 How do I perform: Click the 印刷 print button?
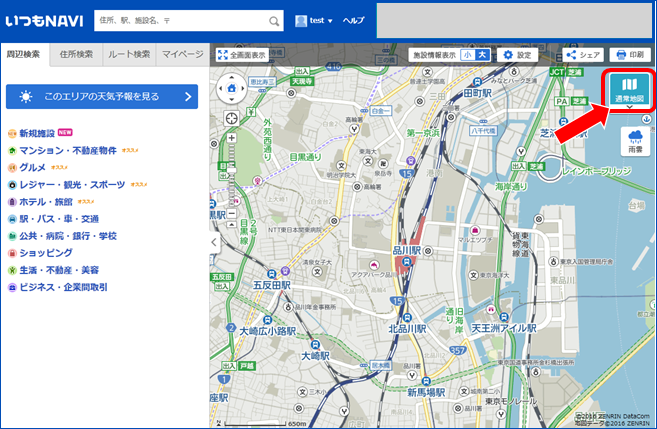tap(630, 55)
